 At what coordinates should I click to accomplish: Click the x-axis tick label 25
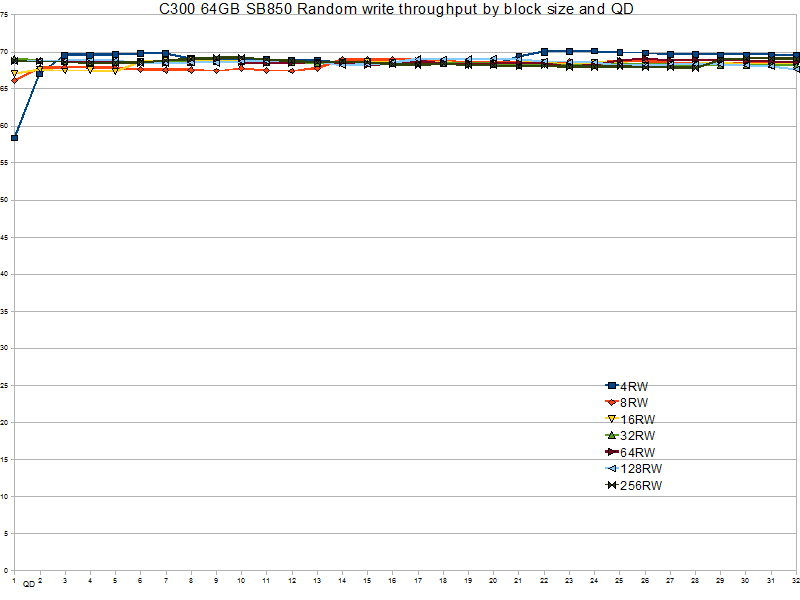[x=619, y=581]
